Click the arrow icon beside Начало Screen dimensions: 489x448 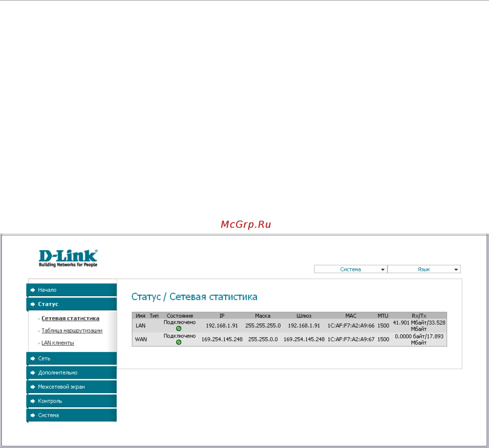coord(33,290)
